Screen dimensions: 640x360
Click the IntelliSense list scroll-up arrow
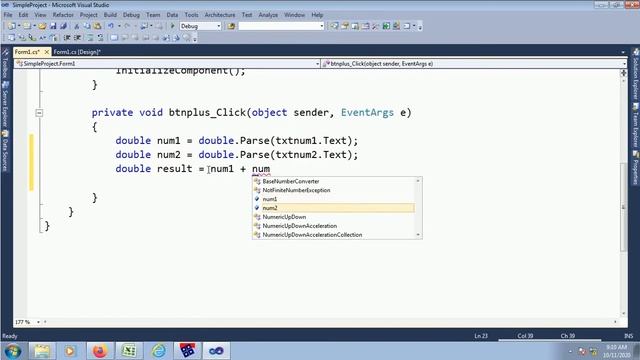click(418, 181)
